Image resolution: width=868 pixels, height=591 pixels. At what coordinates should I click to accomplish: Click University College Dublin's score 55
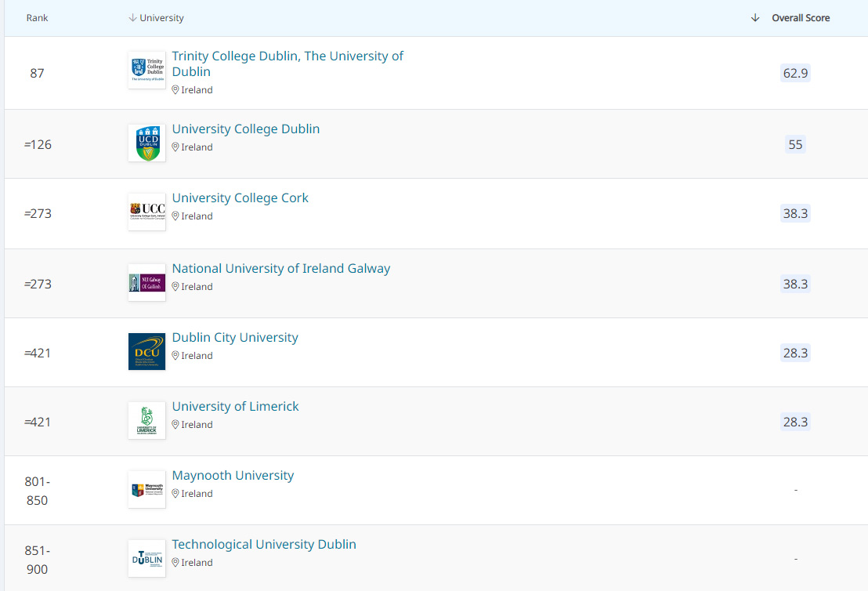tap(795, 144)
